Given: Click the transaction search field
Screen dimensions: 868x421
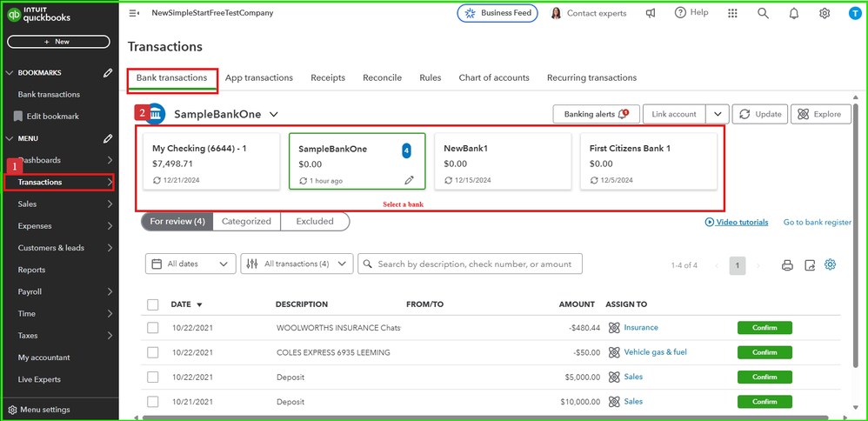Looking at the screenshot, I should coord(474,264).
